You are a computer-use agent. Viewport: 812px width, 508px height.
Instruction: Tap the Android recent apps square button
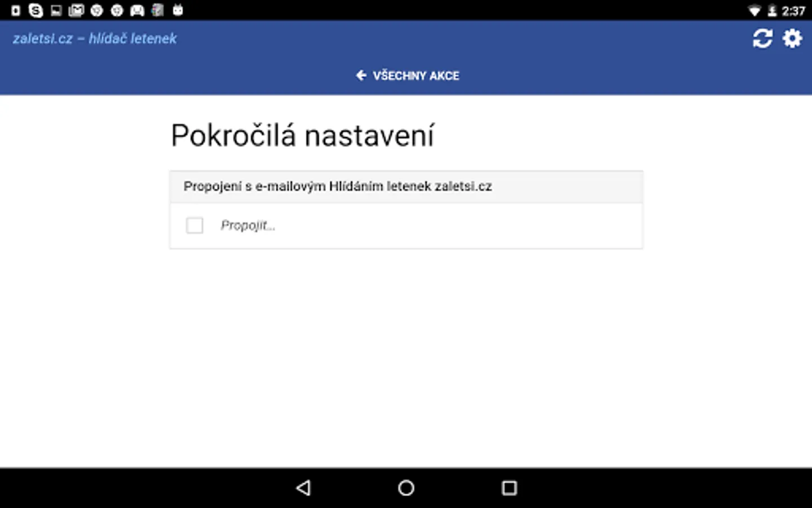pyautogui.click(x=509, y=488)
